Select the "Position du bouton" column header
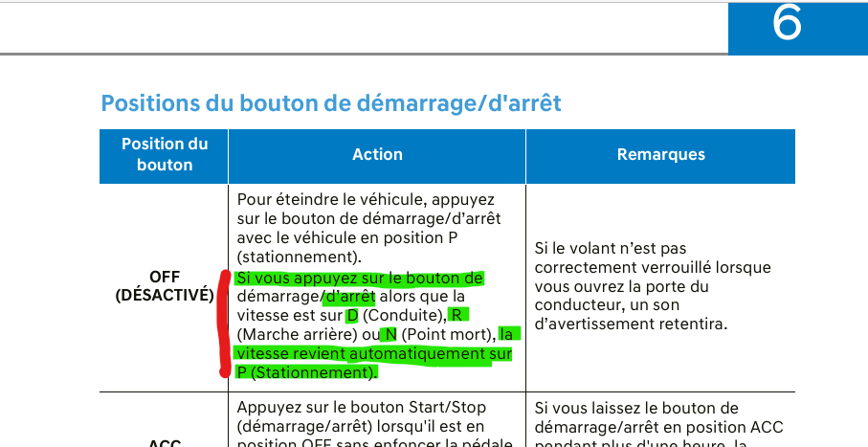The image size is (868, 447). click(x=165, y=154)
